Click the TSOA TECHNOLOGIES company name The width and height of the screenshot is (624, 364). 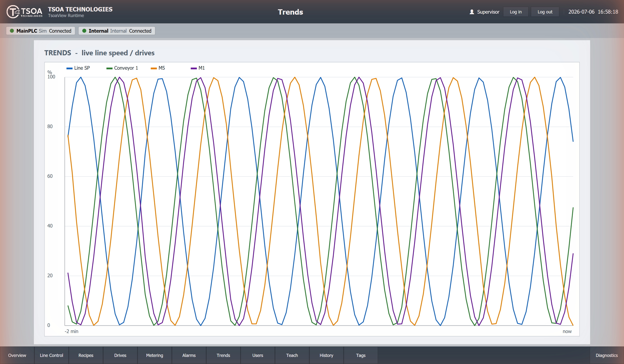click(80, 9)
